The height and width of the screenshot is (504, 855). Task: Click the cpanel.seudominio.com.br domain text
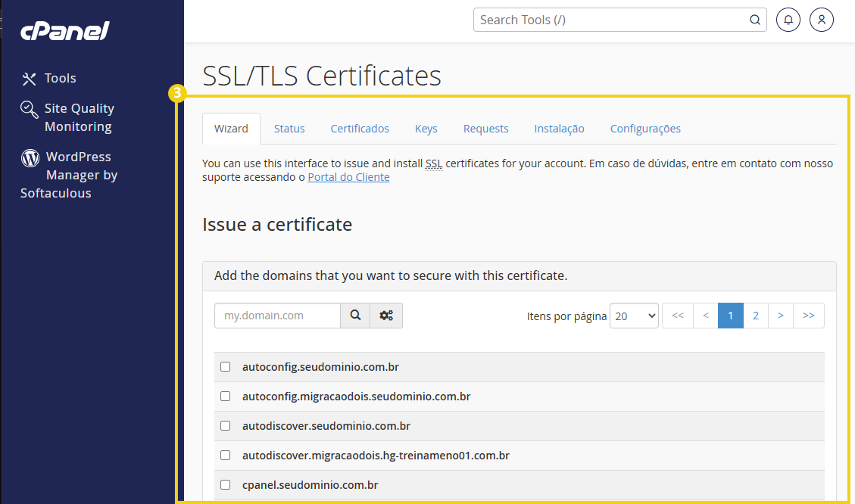pyautogui.click(x=310, y=485)
